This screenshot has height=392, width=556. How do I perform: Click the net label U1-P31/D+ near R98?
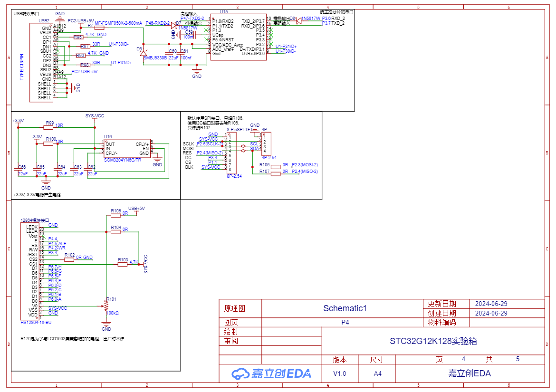[x=121, y=62]
